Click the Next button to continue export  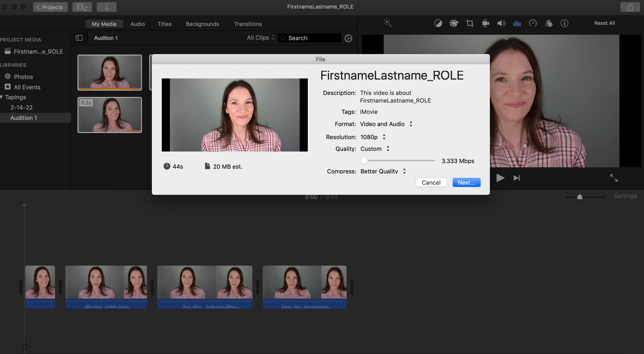(466, 182)
